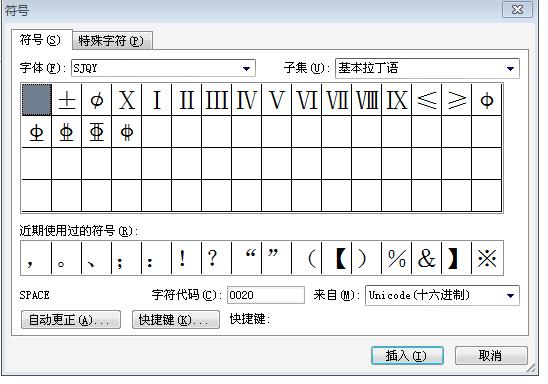
Task: Select the plain Φ symbol ending the first grid row
Action: [x=487, y=100]
